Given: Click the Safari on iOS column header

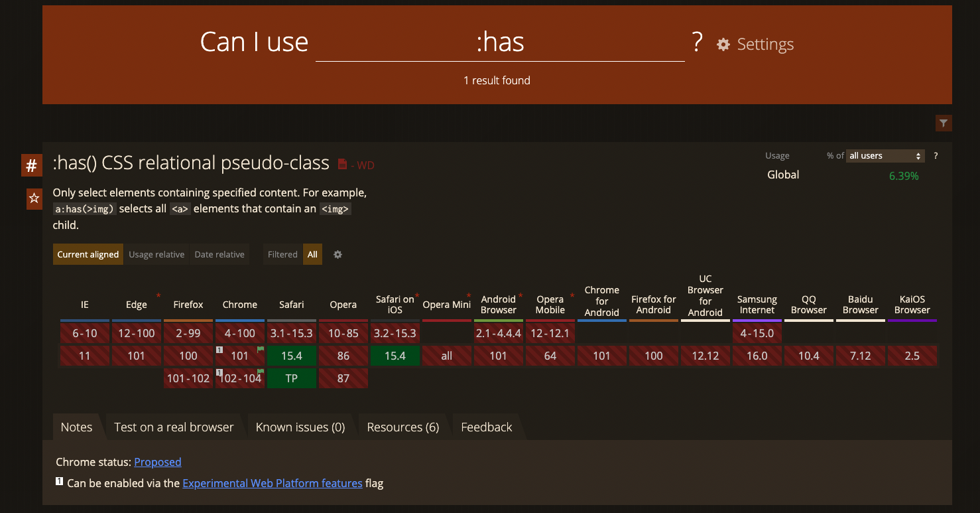Looking at the screenshot, I should pos(395,305).
